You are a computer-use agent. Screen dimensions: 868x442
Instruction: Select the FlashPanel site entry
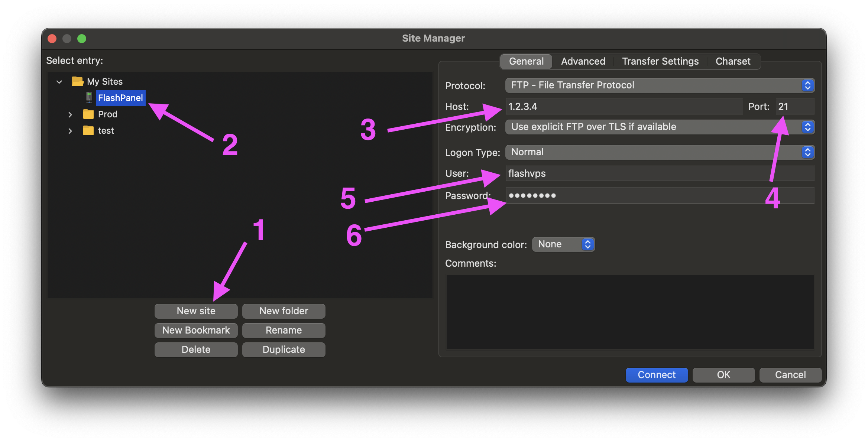point(120,98)
